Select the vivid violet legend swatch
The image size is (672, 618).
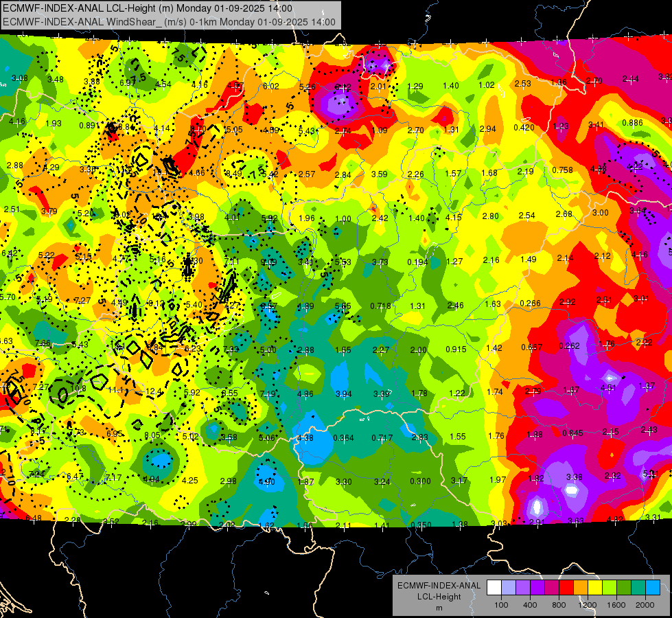(537, 588)
